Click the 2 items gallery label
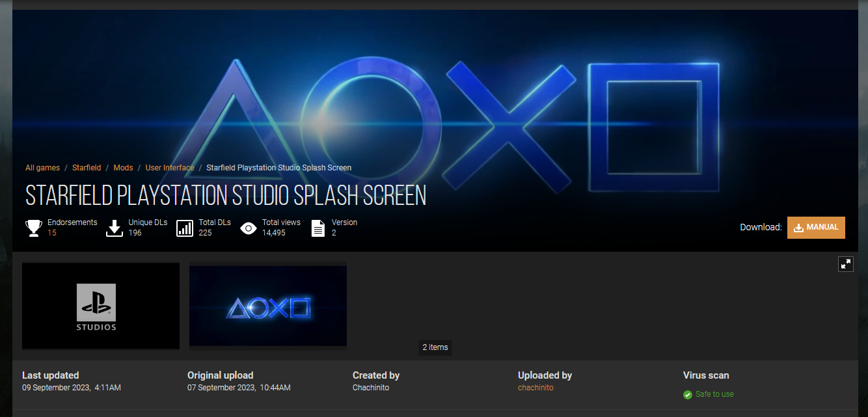The height and width of the screenshot is (417, 868). click(x=435, y=347)
